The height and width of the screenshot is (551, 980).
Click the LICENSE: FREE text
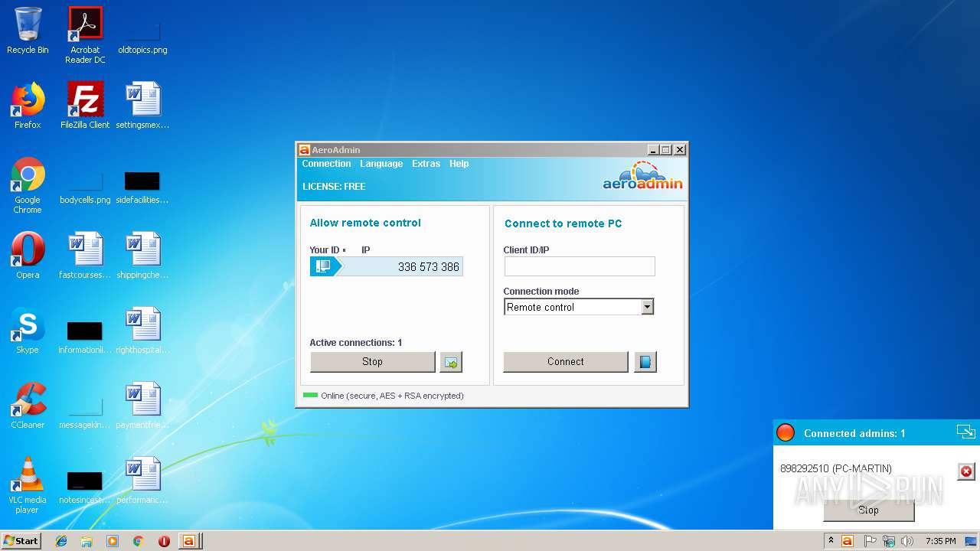click(x=334, y=187)
